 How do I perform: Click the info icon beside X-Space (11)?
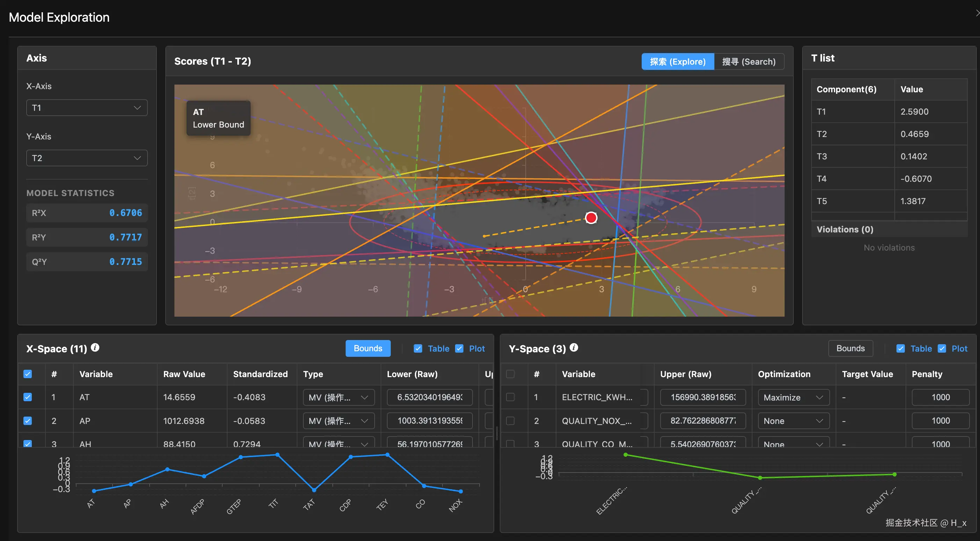(95, 347)
